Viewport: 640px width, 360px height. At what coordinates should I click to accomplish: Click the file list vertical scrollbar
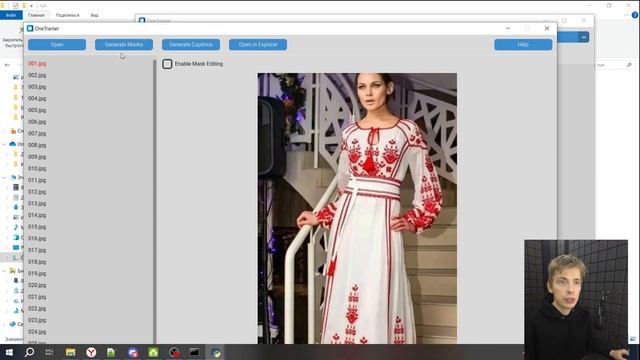(x=155, y=201)
